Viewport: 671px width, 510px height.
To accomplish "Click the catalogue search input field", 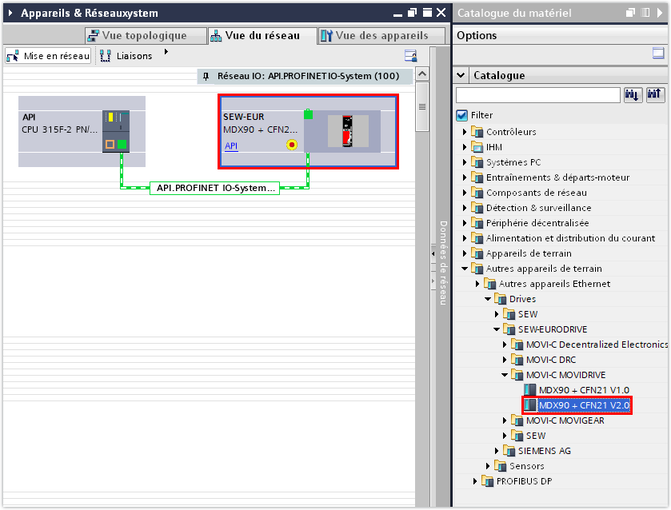I will [x=537, y=95].
